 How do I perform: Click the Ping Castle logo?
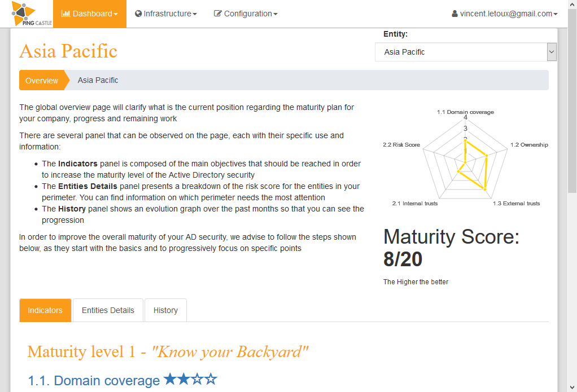pyautogui.click(x=32, y=14)
